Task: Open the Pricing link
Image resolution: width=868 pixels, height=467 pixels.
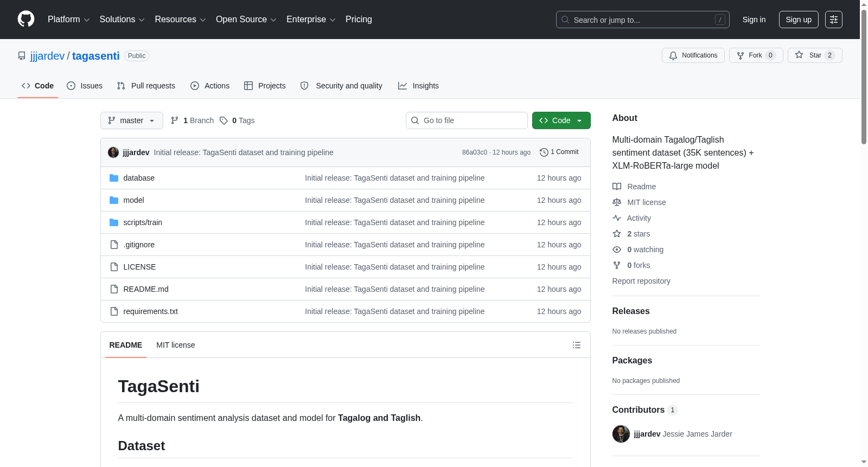Action: (359, 20)
